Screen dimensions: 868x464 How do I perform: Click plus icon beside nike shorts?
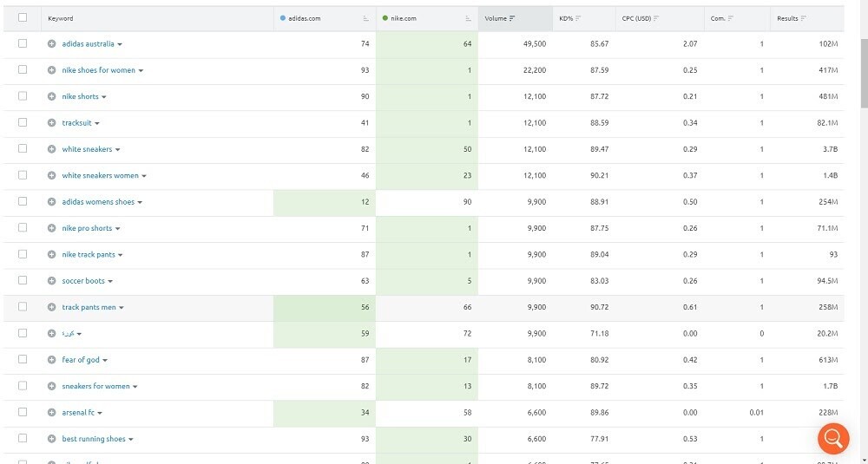coord(51,96)
